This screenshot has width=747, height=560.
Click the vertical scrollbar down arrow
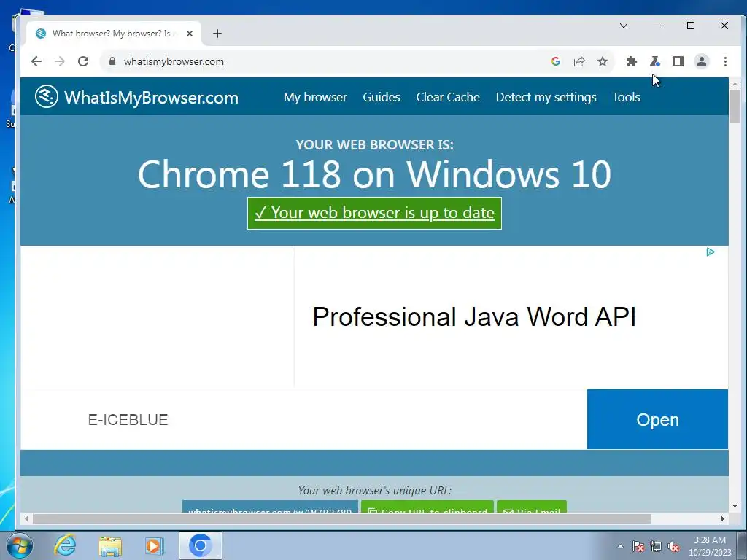735,506
